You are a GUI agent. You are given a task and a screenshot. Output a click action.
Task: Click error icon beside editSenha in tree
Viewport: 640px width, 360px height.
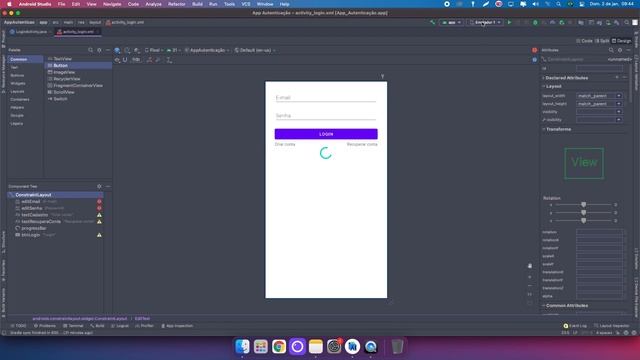[99, 208]
